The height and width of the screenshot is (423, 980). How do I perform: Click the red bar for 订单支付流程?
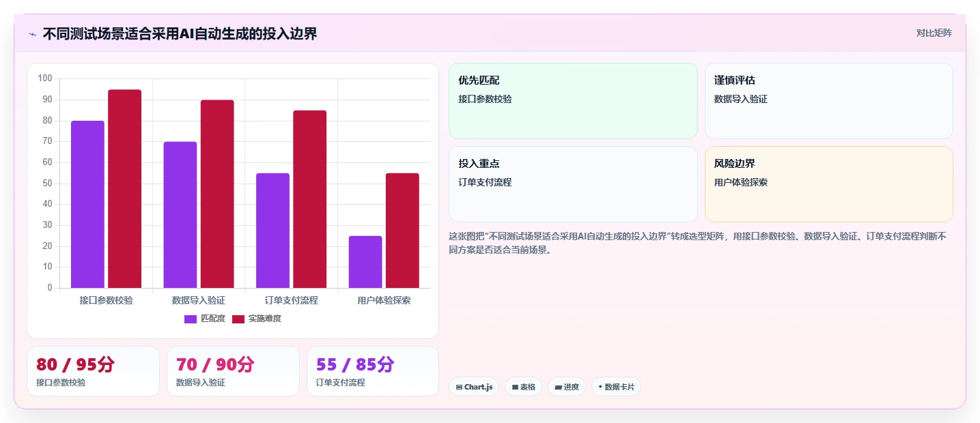310,199
